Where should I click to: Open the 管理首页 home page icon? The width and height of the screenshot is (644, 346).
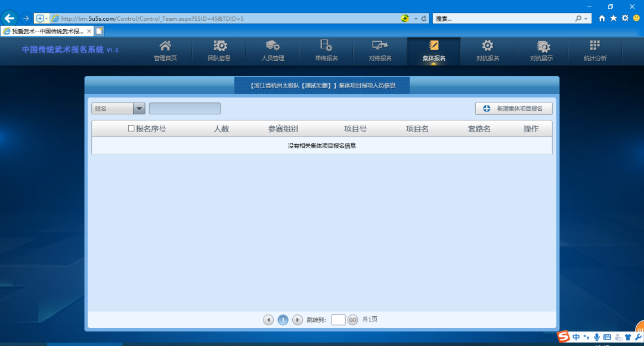point(165,45)
